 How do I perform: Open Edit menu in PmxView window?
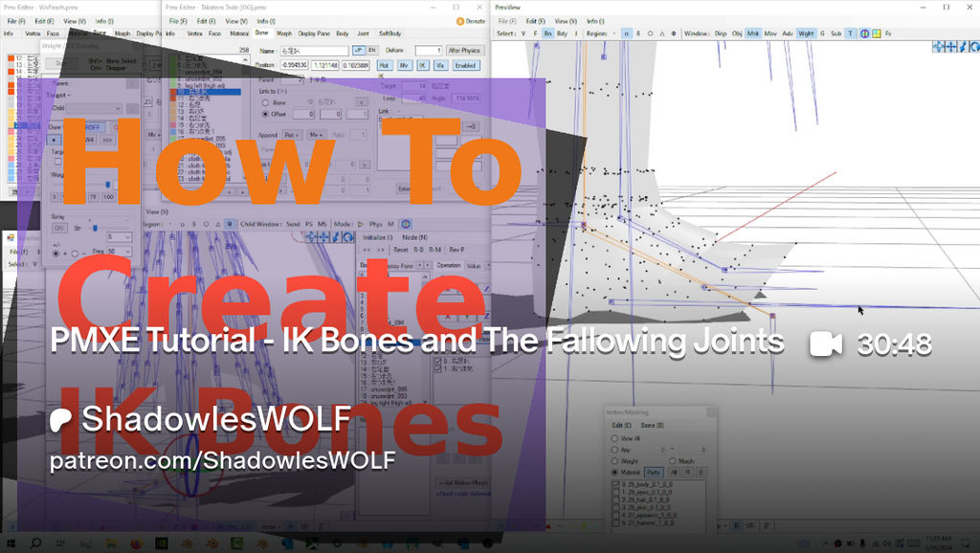tap(536, 21)
